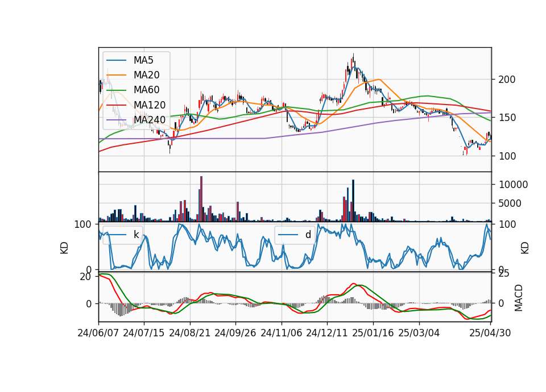Image resolution: width=546 pixels, height=392 pixels.
Task: Click the MA240 legend label
Action: click(150, 120)
